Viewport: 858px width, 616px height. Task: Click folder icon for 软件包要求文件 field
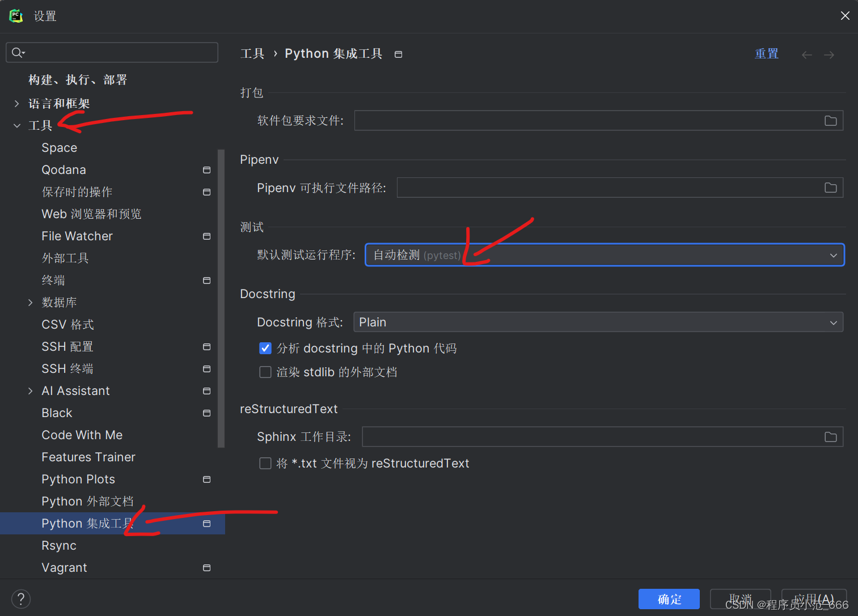coord(830,121)
